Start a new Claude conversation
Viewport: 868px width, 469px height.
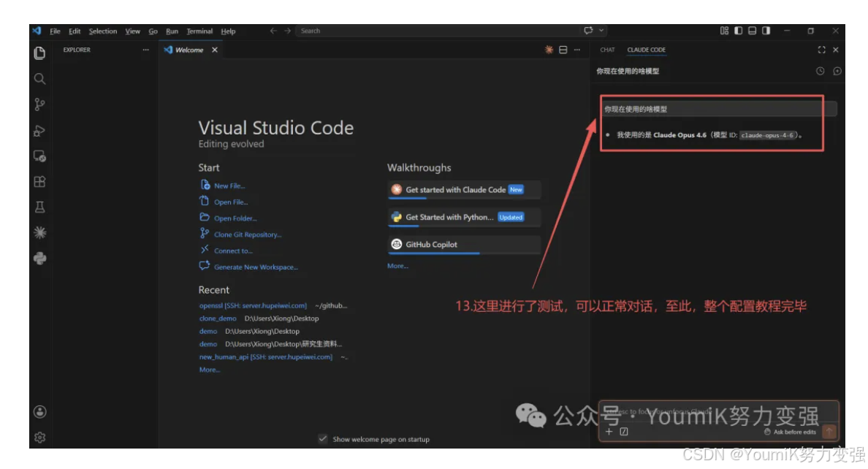tap(837, 71)
